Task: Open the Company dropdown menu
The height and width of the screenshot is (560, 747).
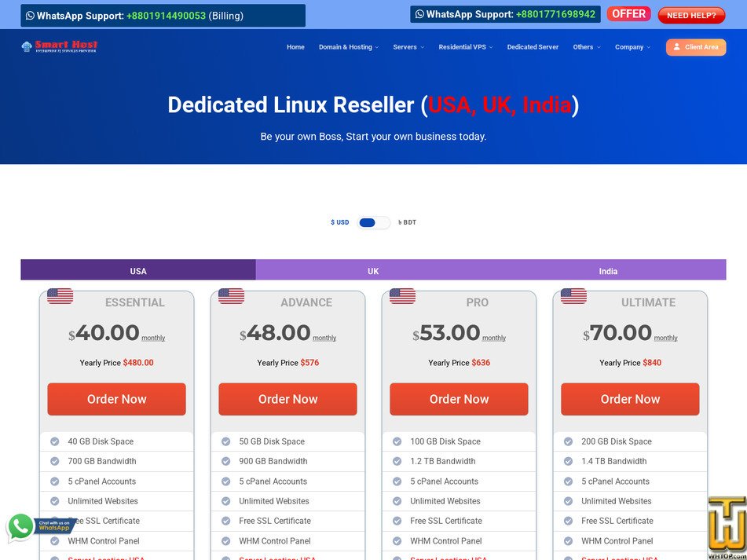Action: click(x=632, y=47)
